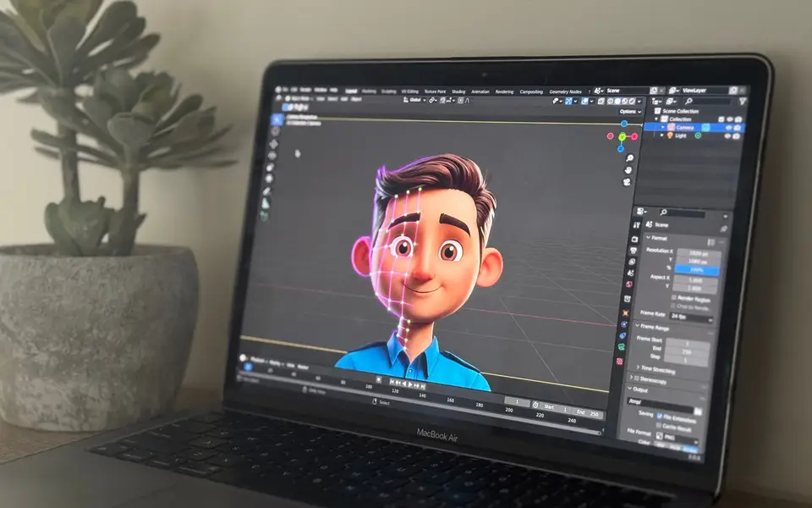Screen dimensions: 812x508
Task: Click the properties editor search field
Action: point(681,213)
